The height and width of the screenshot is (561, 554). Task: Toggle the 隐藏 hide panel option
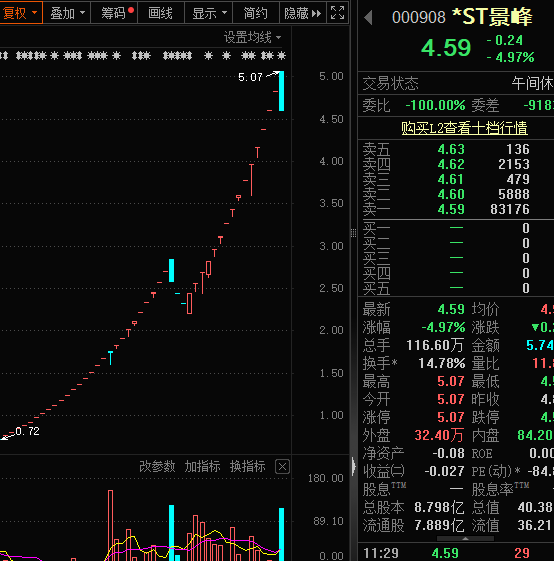coord(302,13)
